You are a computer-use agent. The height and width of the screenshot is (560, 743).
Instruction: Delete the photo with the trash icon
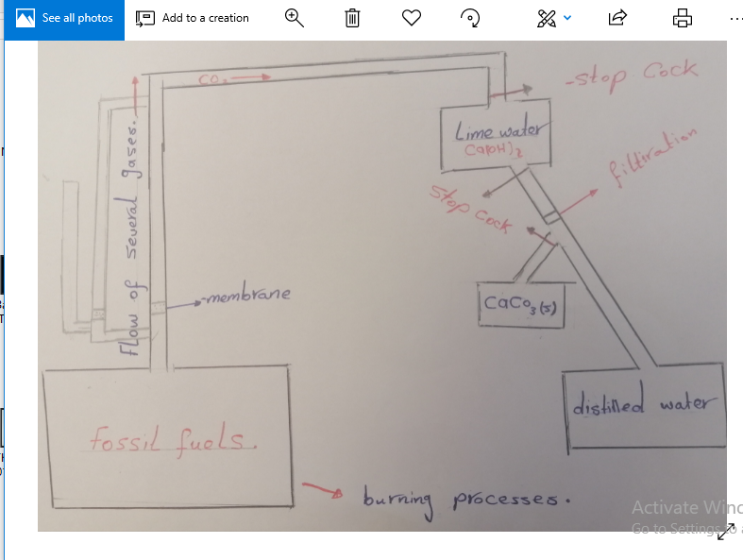pyautogui.click(x=352, y=19)
